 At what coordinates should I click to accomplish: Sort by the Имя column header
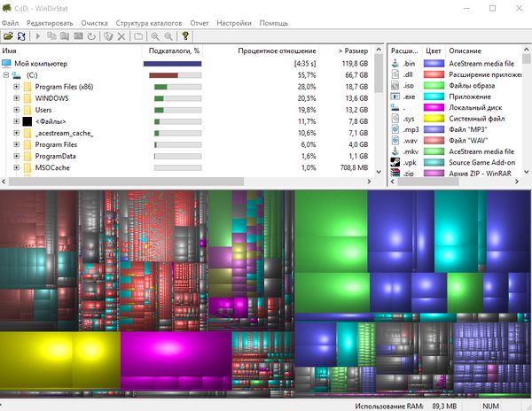pyautogui.click(x=10, y=51)
